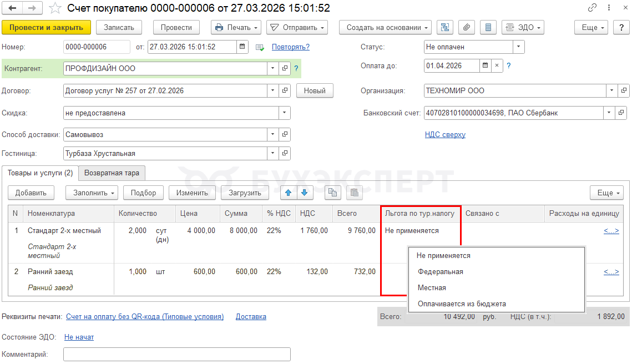632x364 pixels.
Task: Add document to favorites with star icon
Action: point(55,8)
